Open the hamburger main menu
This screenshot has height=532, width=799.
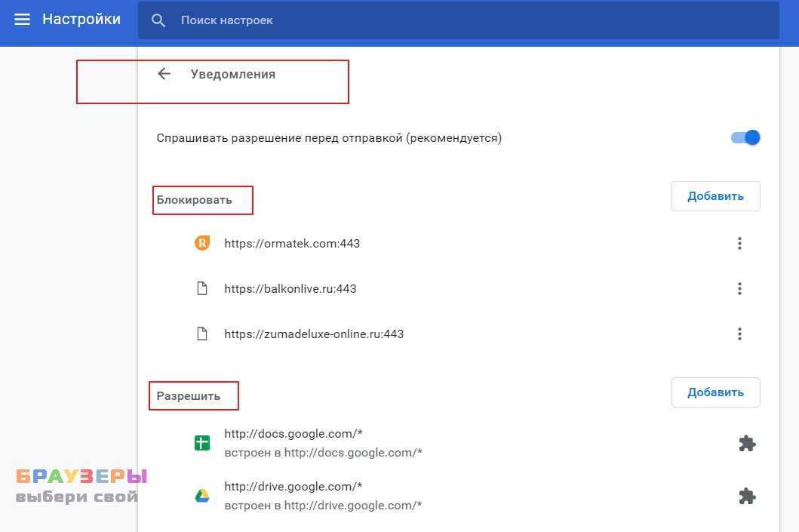tap(23, 20)
